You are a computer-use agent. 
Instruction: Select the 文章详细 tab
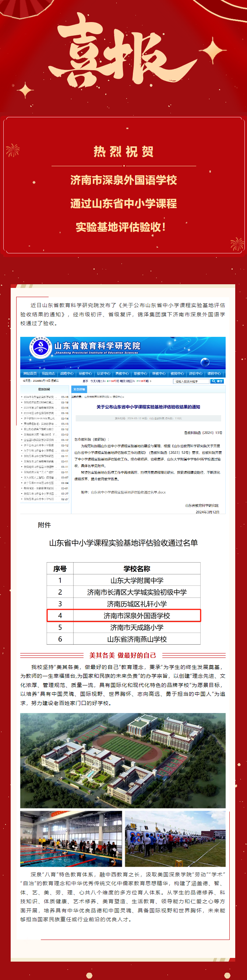[x=79, y=389]
